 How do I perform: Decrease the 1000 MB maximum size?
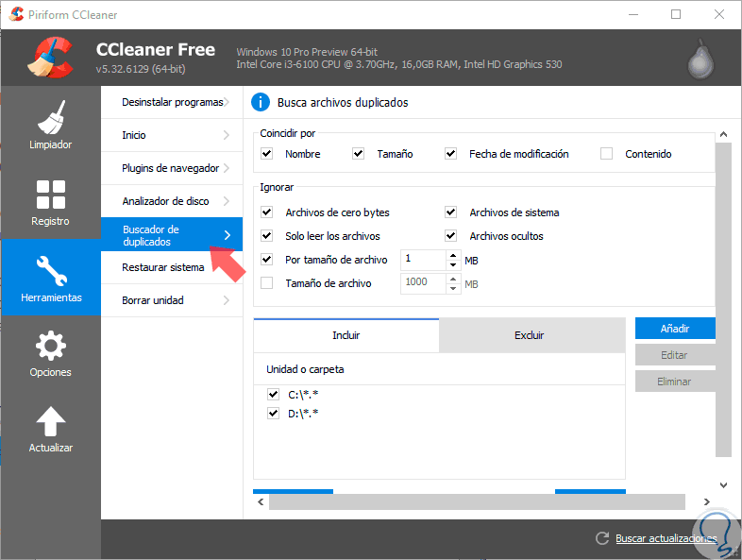453,288
